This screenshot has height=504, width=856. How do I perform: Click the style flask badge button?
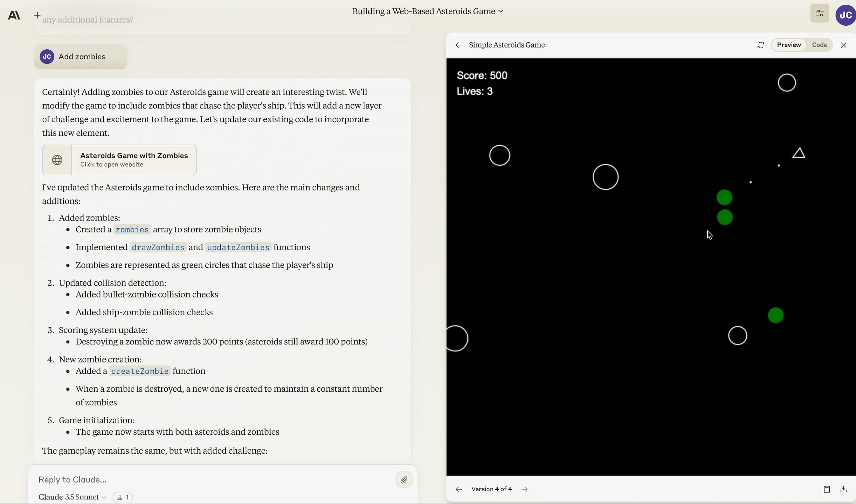(123, 497)
